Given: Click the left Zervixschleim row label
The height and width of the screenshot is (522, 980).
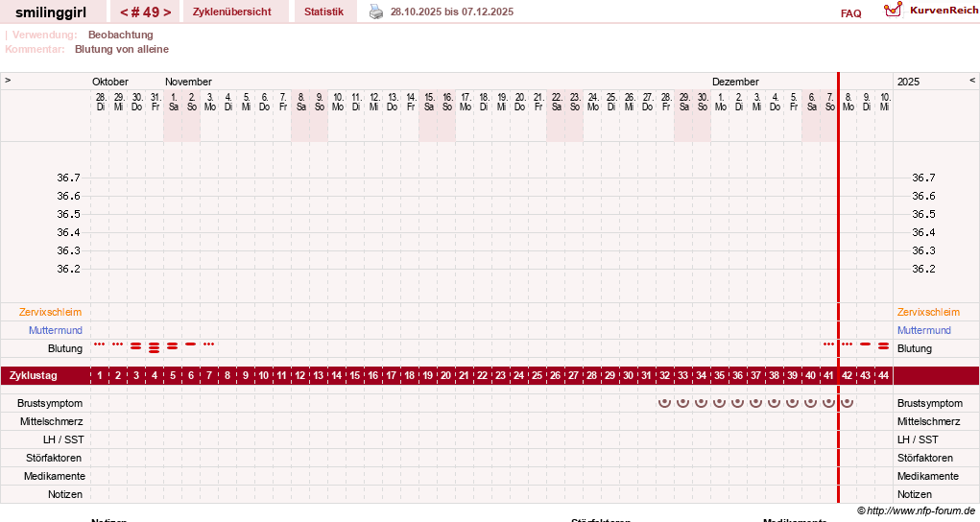Looking at the screenshot, I should pos(51,312).
